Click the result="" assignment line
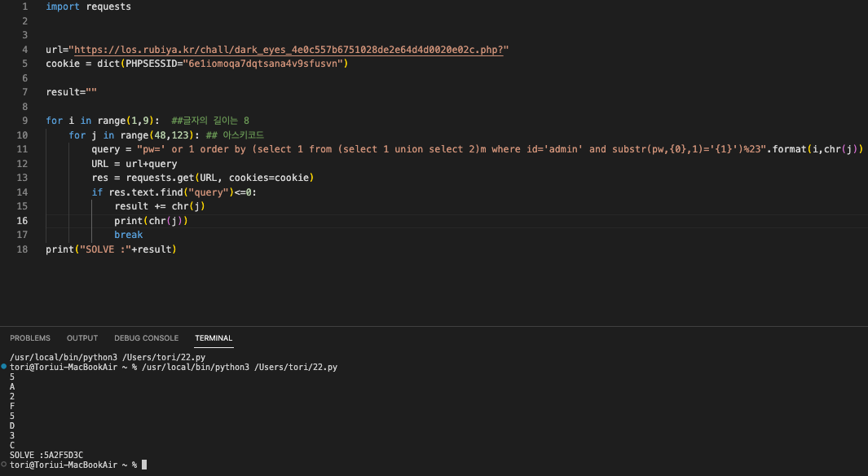 (x=72, y=92)
